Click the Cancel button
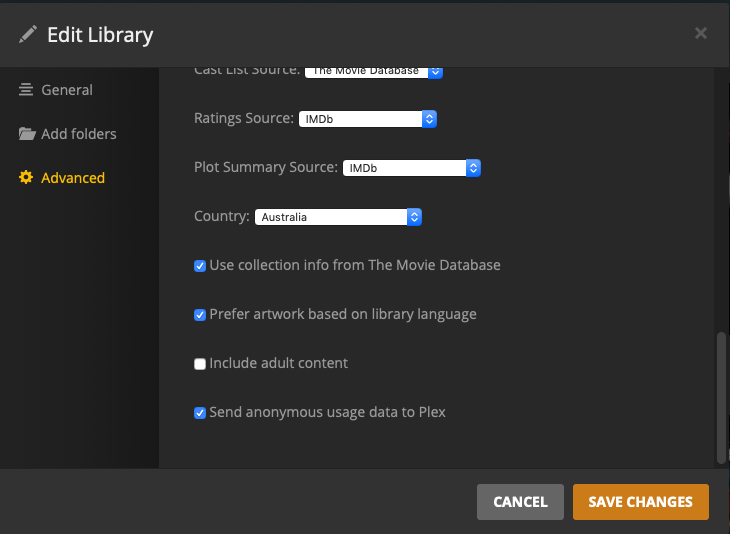730x534 pixels. (520, 502)
